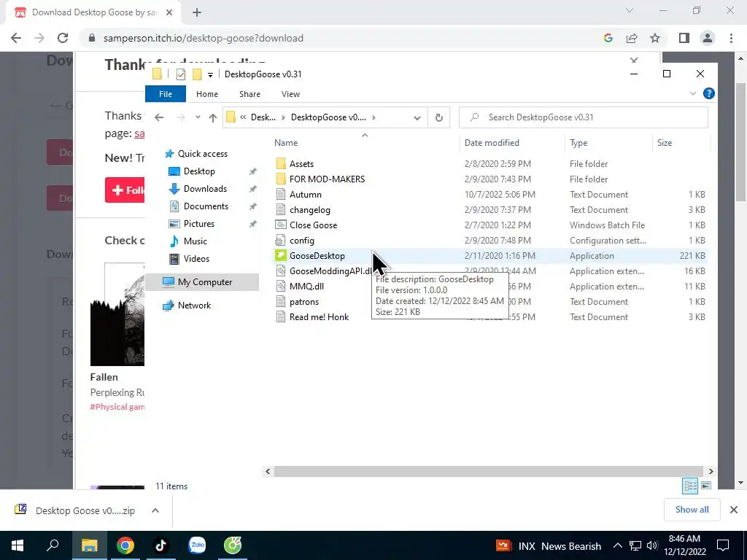The image size is (747, 560).
Task: Select the MMQ.dll file
Action: pos(306,286)
